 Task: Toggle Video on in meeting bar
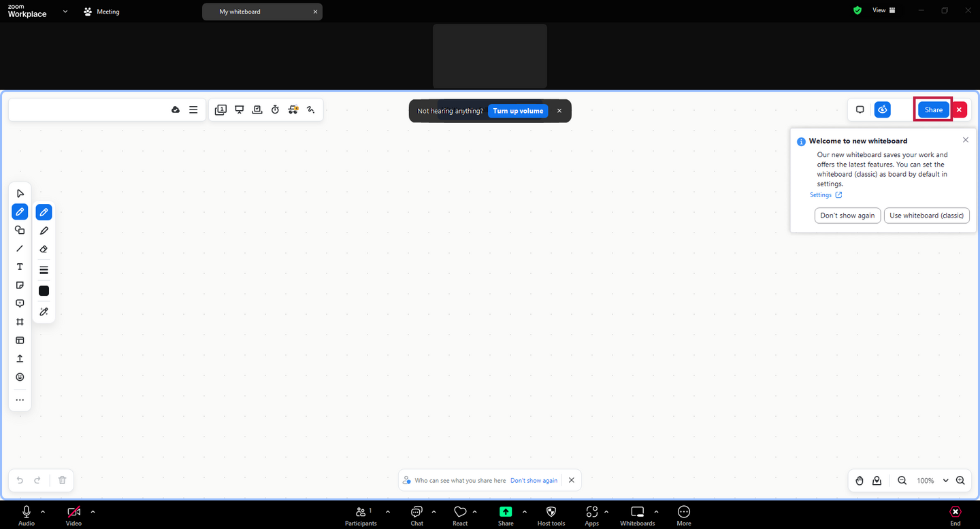tap(73, 515)
